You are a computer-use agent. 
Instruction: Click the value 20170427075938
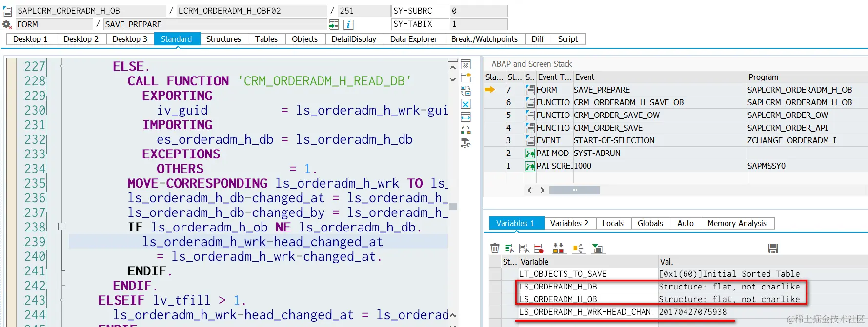click(x=693, y=312)
